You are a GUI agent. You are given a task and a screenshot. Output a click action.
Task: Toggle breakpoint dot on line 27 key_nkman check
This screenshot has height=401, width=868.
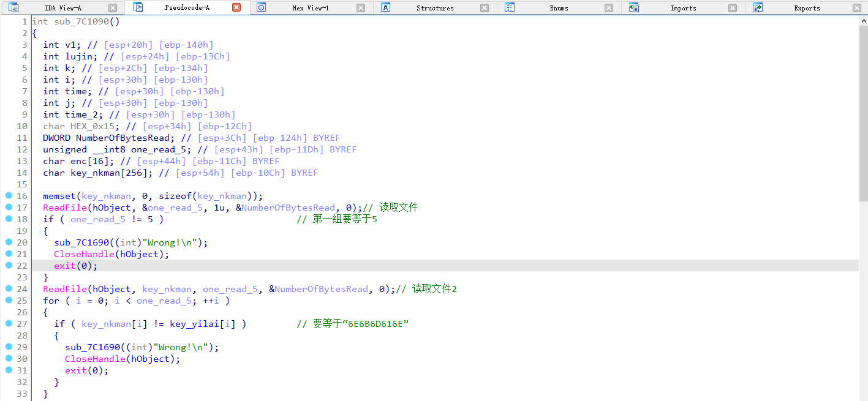point(9,324)
